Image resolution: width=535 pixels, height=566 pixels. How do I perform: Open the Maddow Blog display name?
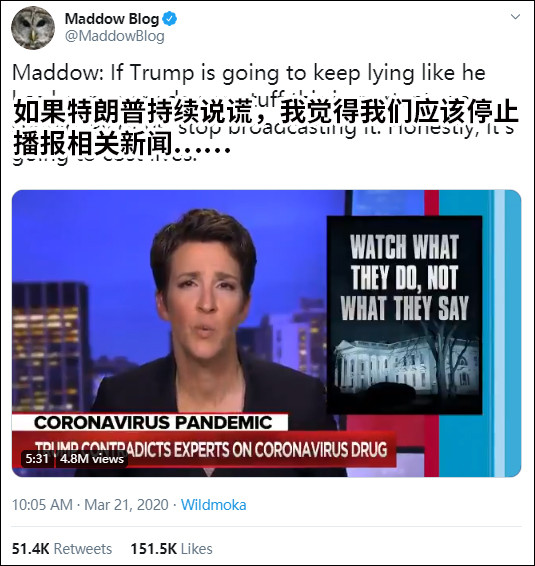112,19
